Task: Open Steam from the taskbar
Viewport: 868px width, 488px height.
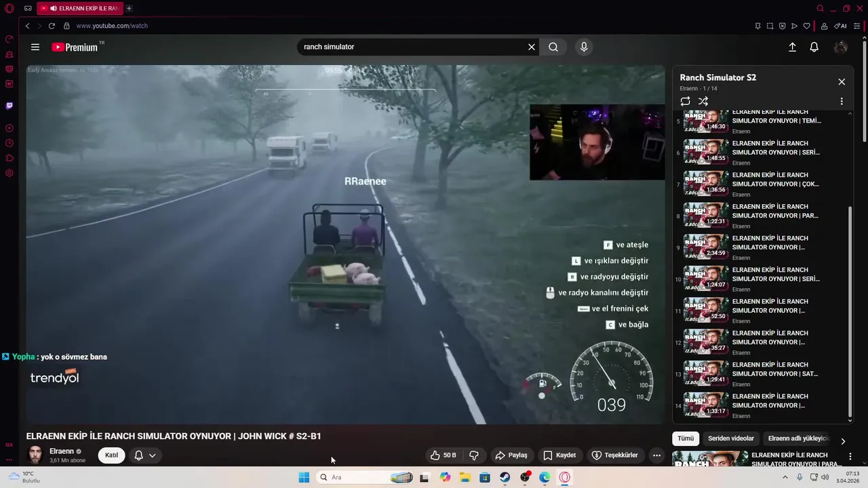Action: pyautogui.click(x=505, y=477)
